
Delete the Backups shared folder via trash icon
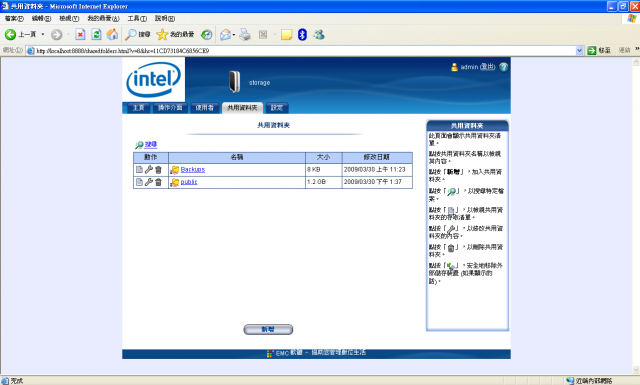tap(158, 169)
